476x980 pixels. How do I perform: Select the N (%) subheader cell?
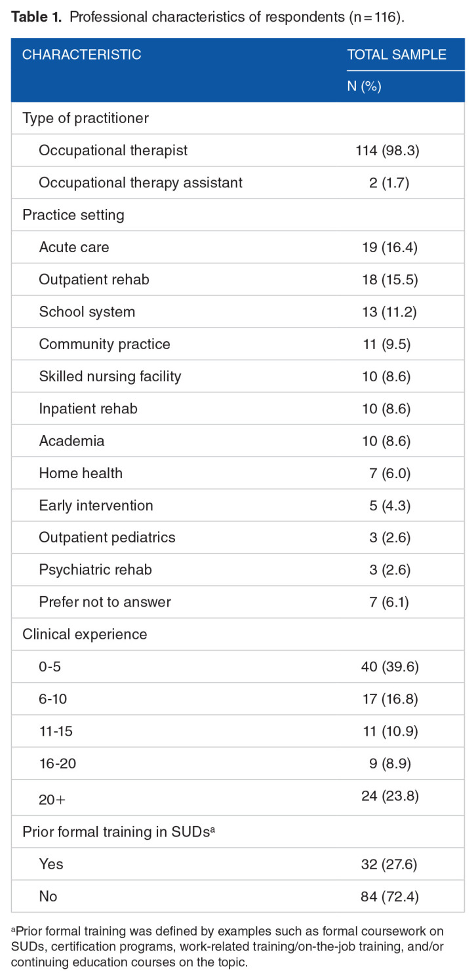364,86
